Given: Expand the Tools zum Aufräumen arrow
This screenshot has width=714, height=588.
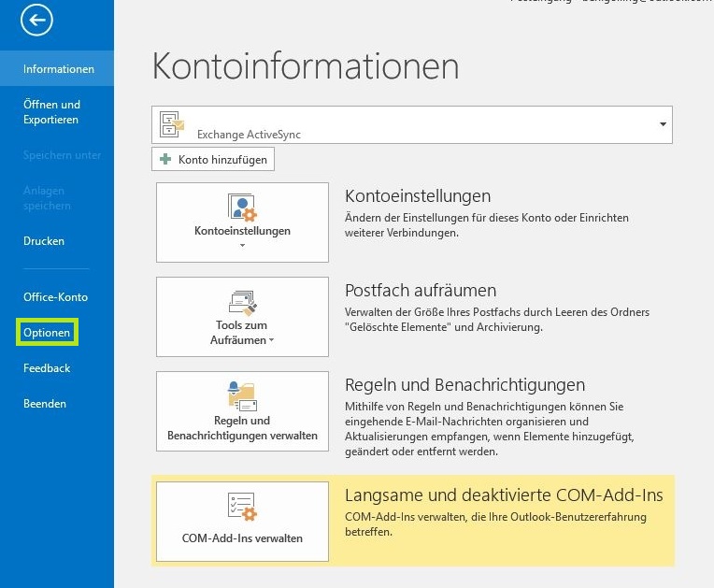Looking at the screenshot, I should (272, 339).
